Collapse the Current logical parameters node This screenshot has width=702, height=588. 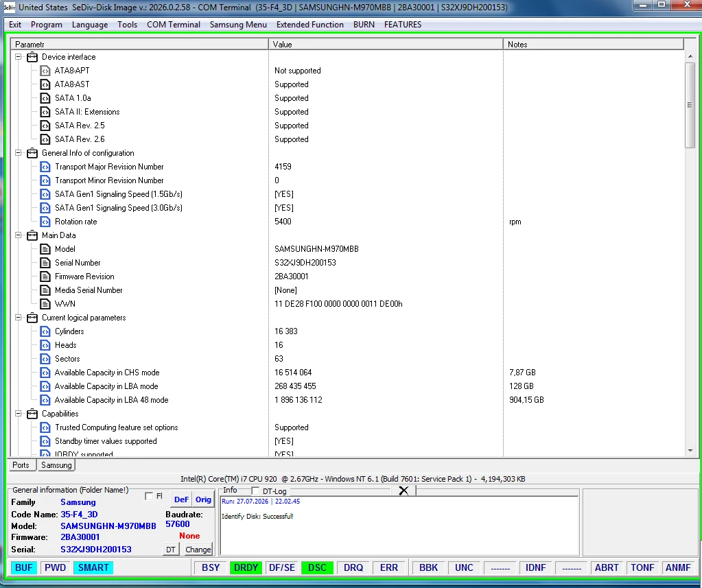coord(19,318)
